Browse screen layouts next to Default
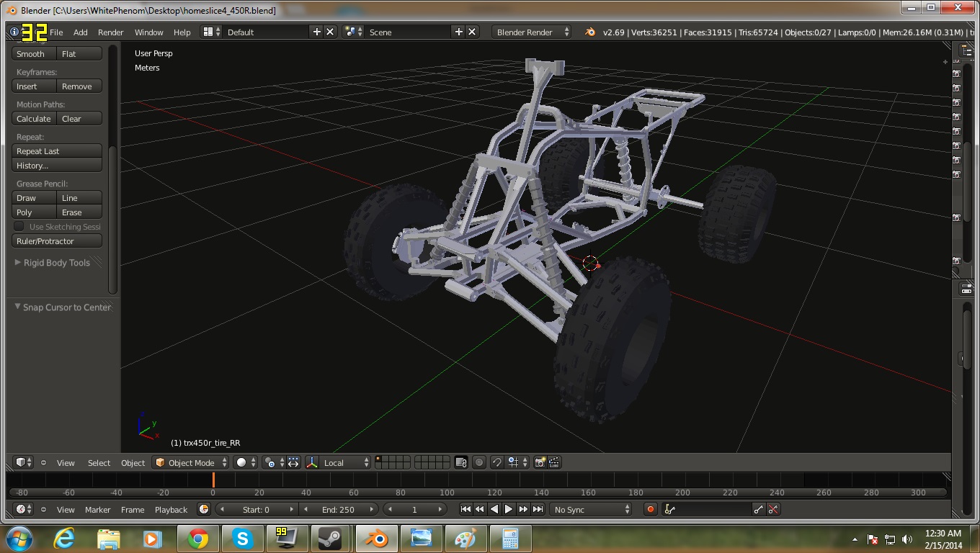Image resolution: width=980 pixels, height=553 pixels. (x=211, y=32)
